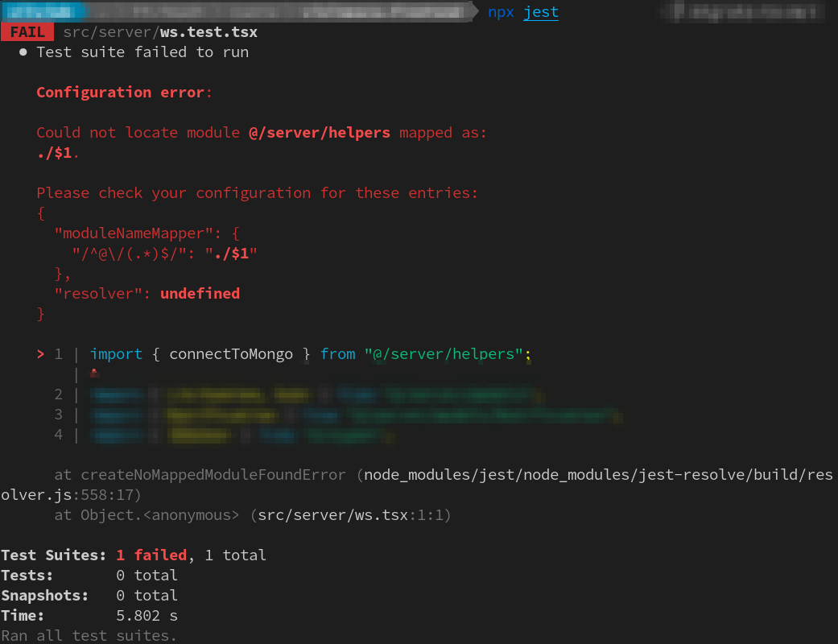Click the "Ran all test suites." message
Viewport: 838px width, 644px height.
tap(87, 635)
